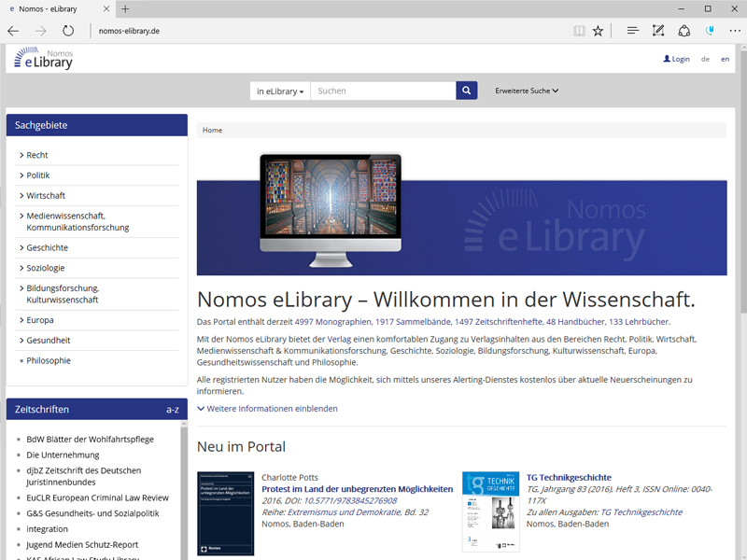Viewport: 747px width, 560px height.
Task: Switch language to English (en)
Action: pos(725,59)
